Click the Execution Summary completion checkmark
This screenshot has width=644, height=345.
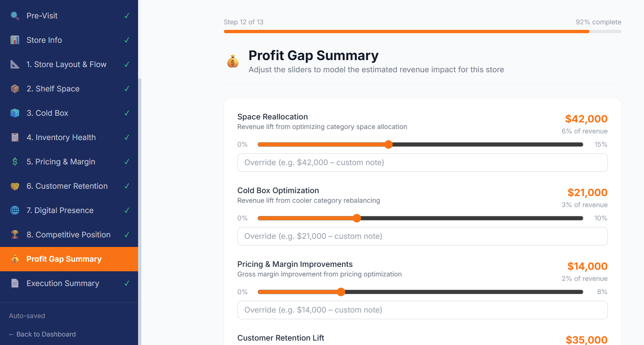(x=127, y=283)
